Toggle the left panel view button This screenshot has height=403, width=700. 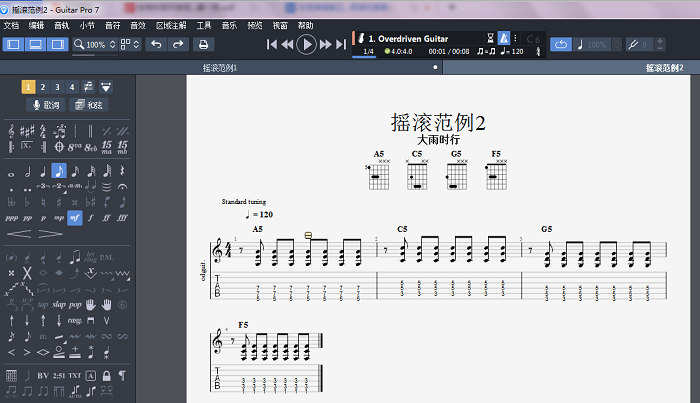[x=13, y=44]
